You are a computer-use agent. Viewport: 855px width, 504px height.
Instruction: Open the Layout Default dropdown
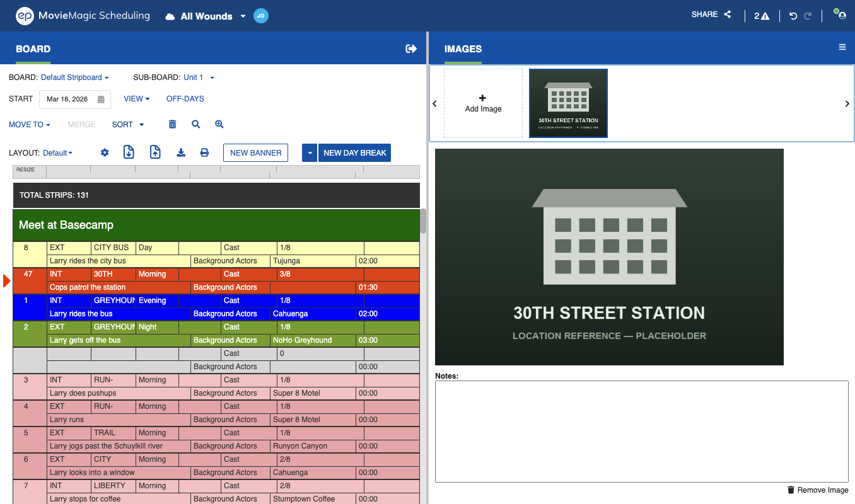57,153
